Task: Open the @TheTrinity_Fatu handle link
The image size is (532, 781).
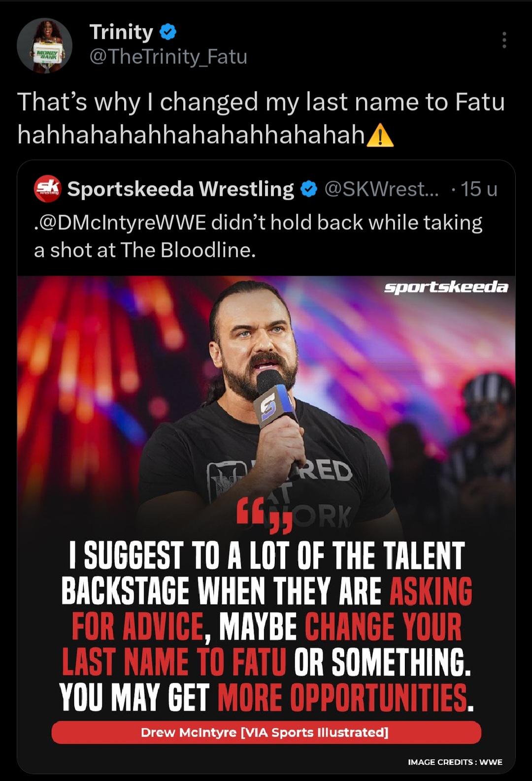Action: (168, 57)
